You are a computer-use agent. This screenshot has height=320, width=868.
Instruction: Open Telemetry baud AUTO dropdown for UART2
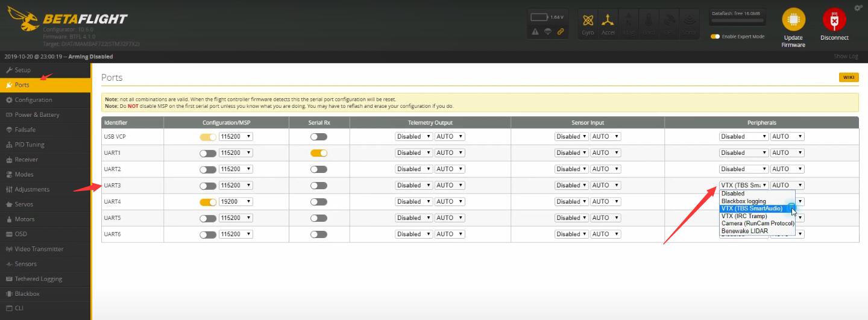(x=450, y=169)
